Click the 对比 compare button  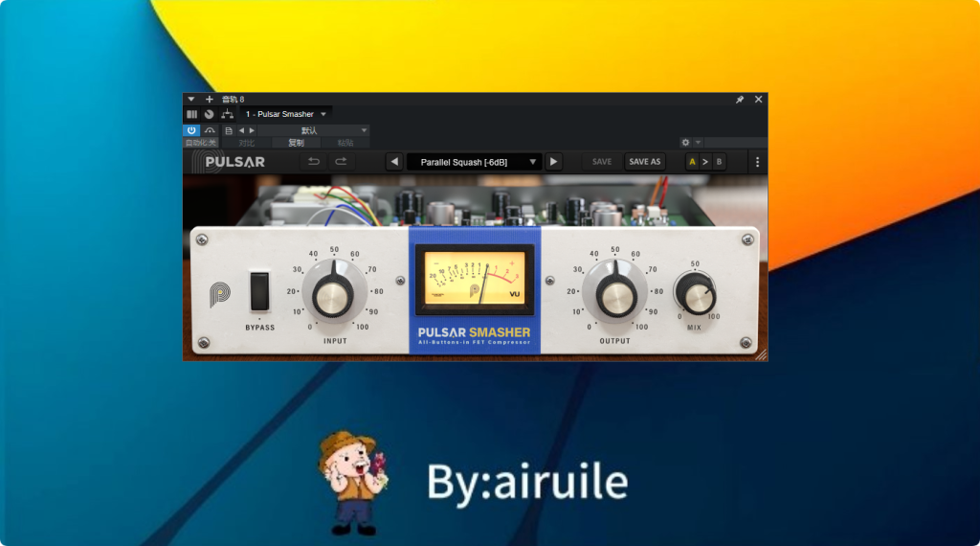[x=246, y=144]
